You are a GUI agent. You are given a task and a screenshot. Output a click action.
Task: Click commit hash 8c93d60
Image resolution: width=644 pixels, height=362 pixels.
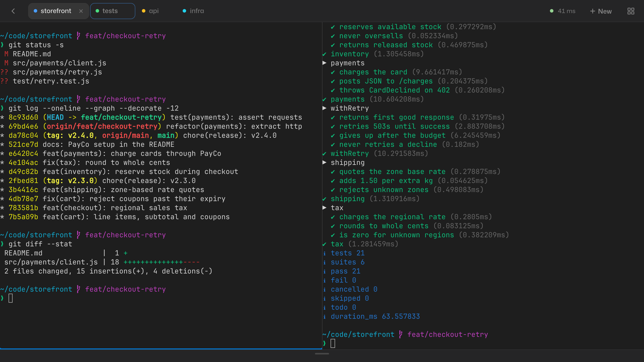(x=23, y=117)
